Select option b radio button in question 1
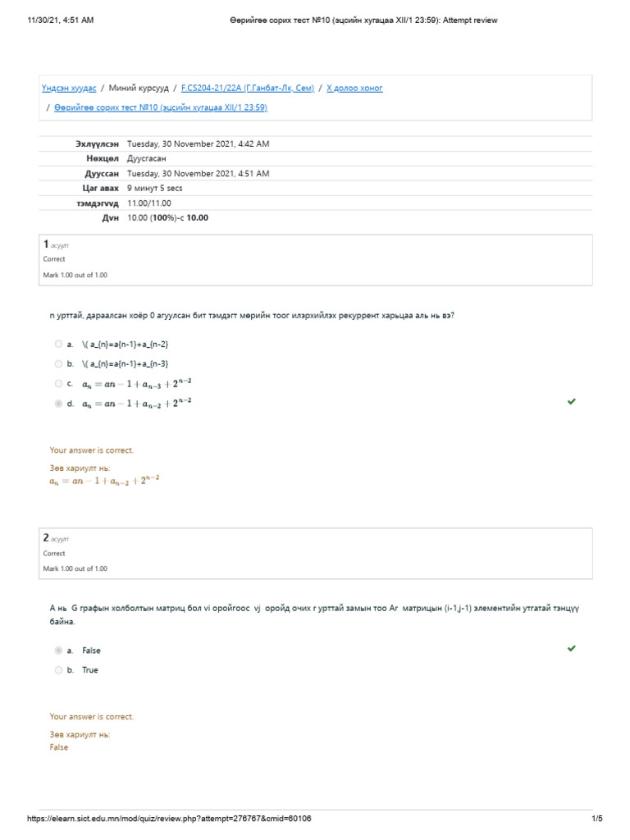The width and height of the screenshot is (630, 840). (58, 364)
